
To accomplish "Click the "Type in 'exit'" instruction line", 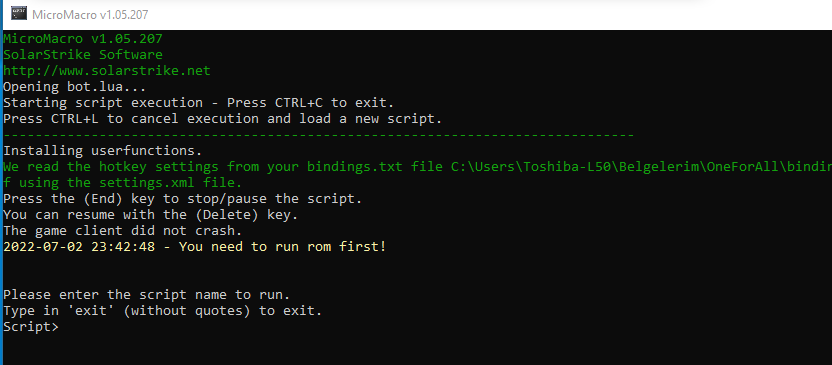I will (x=162, y=310).
